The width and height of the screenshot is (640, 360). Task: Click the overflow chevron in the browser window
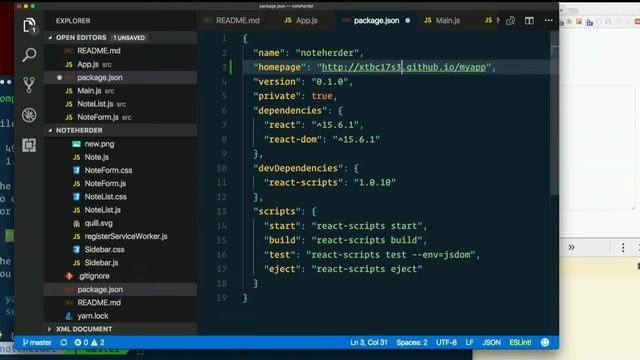[571, 247]
